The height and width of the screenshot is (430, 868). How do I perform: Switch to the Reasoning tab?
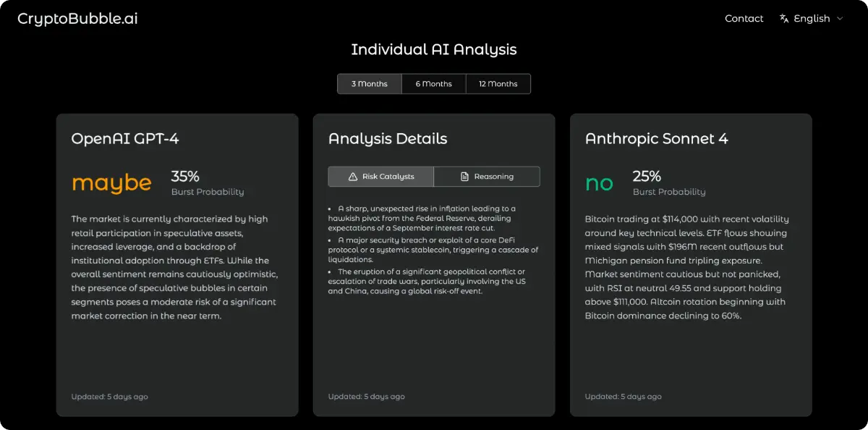pos(487,177)
